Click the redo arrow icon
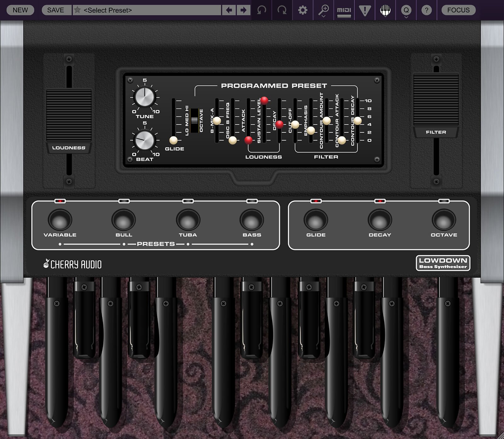Viewport: 504px width, 439px height. click(x=282, y=10)
